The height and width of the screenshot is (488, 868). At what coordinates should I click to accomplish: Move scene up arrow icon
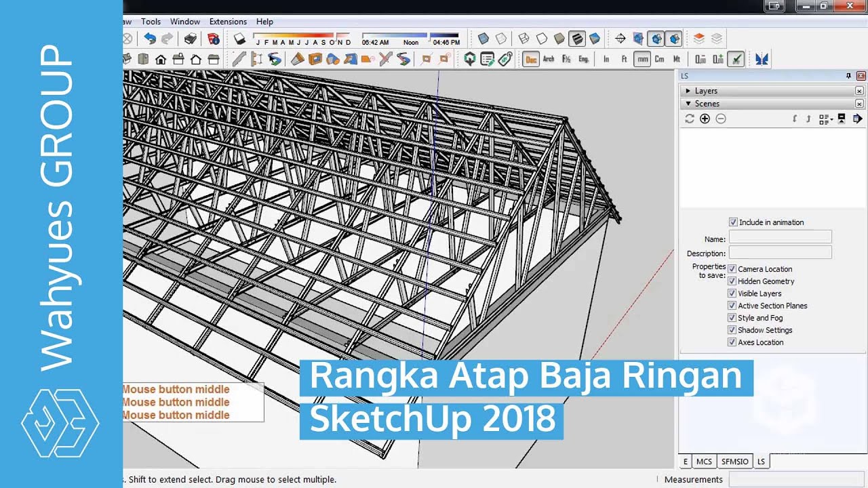click(808, 119)
